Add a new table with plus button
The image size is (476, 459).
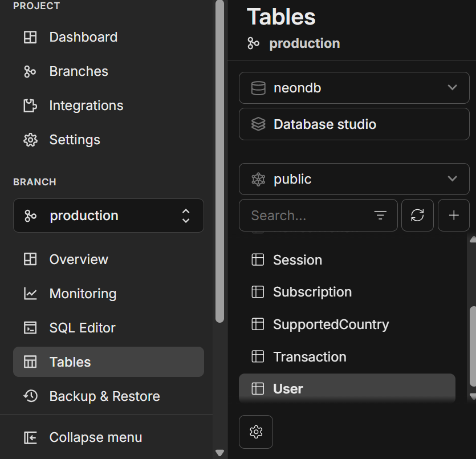[454, 215]
